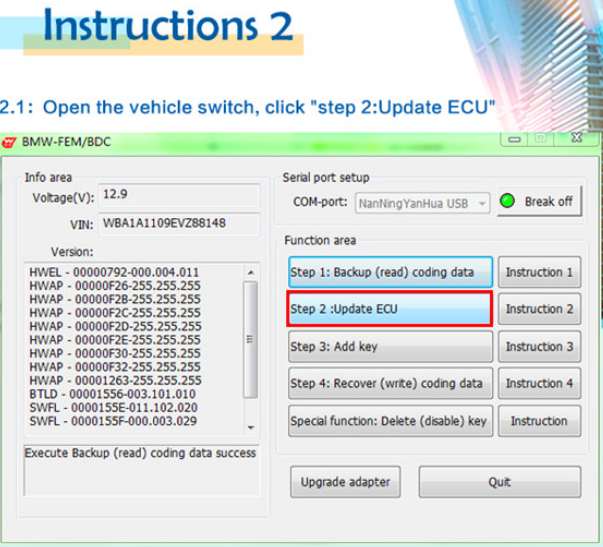Select HWAP - 00000F2C-255.255.255 row
Viewport: 603px width, 547px height.
pyautogui.click(x=115, y=313)
